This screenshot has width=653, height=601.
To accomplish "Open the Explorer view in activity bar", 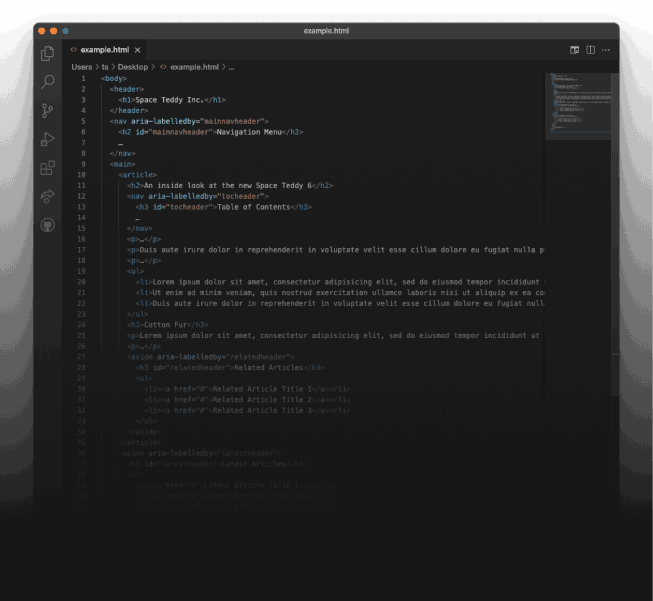I will 47,54.
